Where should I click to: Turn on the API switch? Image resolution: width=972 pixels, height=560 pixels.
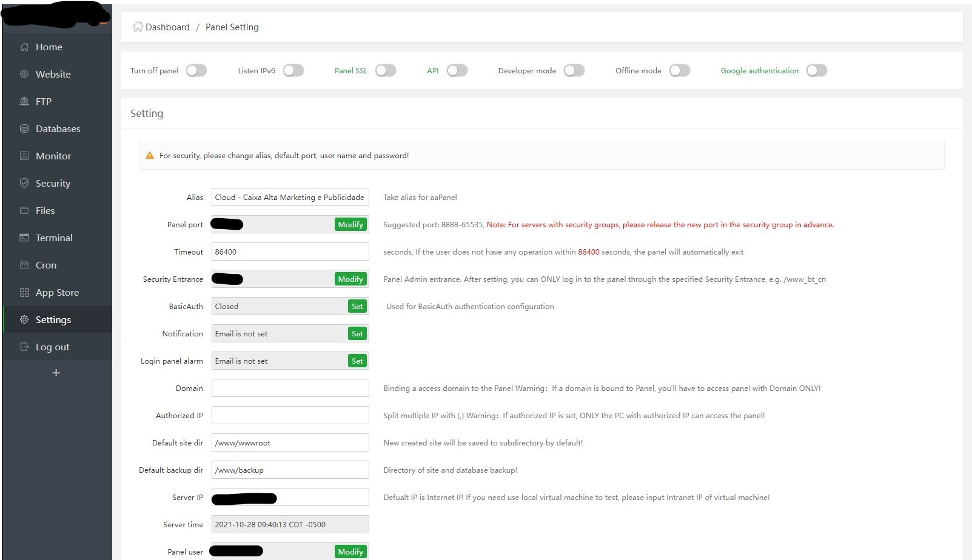pos(457,70)
